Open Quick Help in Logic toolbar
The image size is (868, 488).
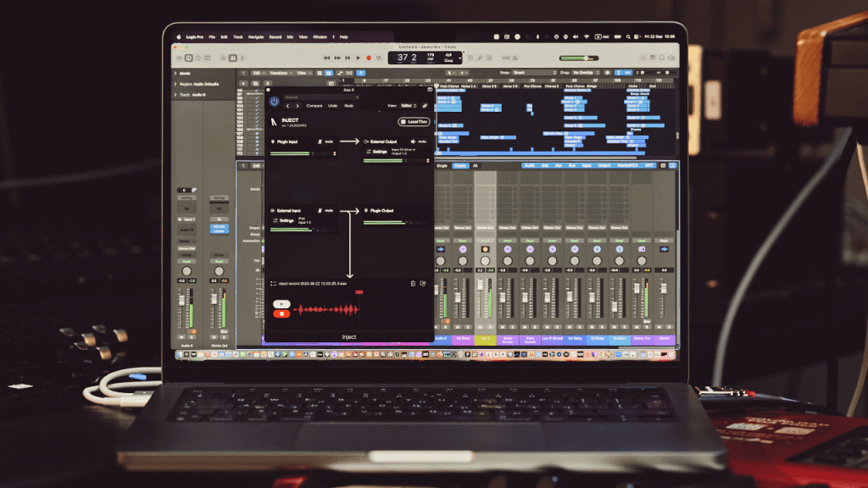(198, 58)
